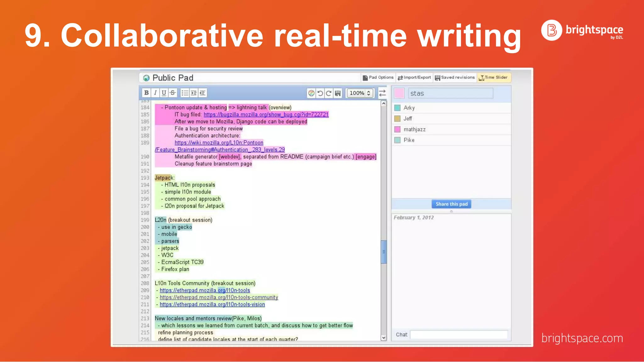This screenshot has width=644, height=362.
Task: Click the Share this pad button
Action: tap(451, 204)
